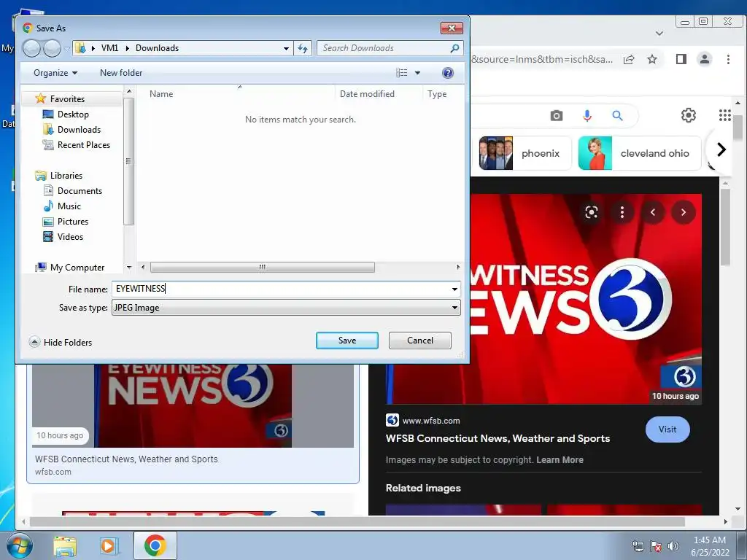Click the Favorites header in navigation pane
The width and height of the screenshot is (747, 560).
[66, 99]
